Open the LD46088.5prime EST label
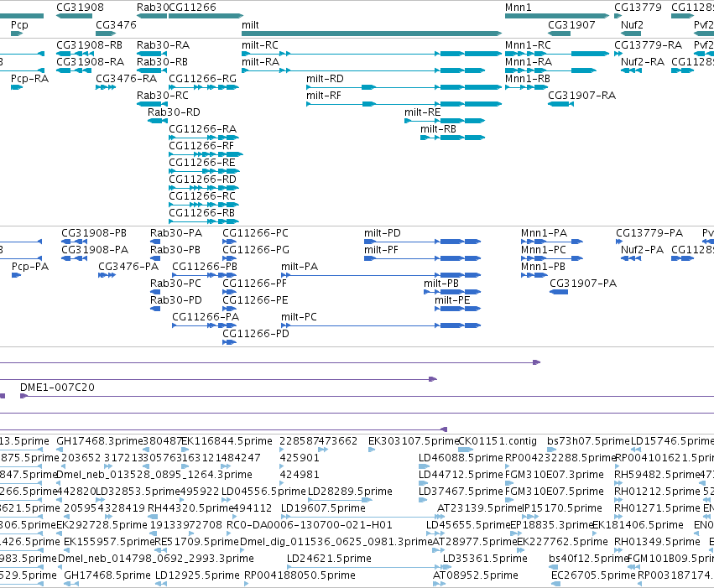The image size is (714, 588). click(461, 458)
